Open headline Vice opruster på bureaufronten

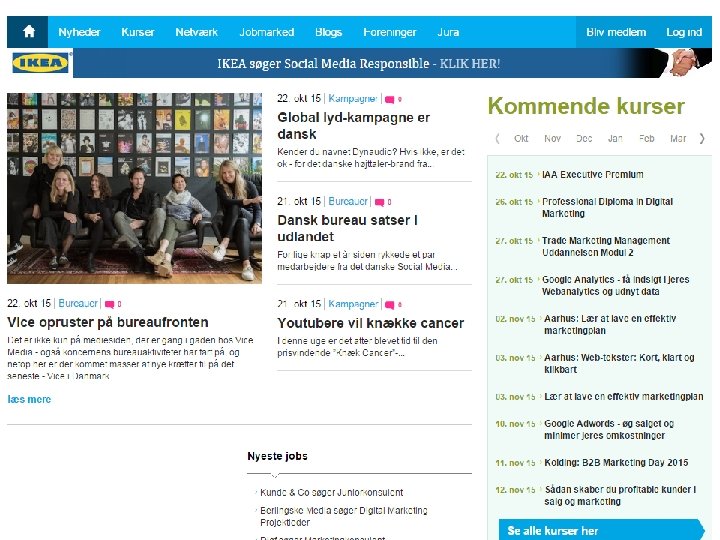point(108,322)
